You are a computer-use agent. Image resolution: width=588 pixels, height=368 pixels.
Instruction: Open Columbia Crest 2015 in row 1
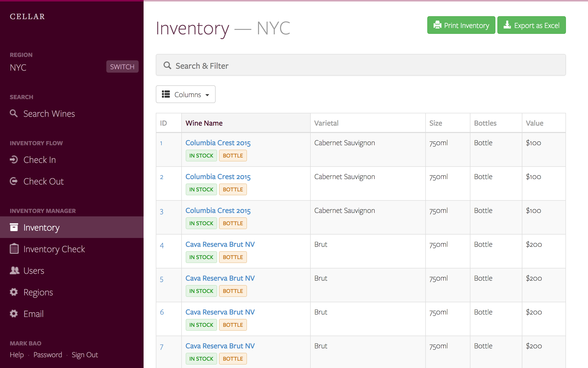pyautogui.click(x=218, y=143)
